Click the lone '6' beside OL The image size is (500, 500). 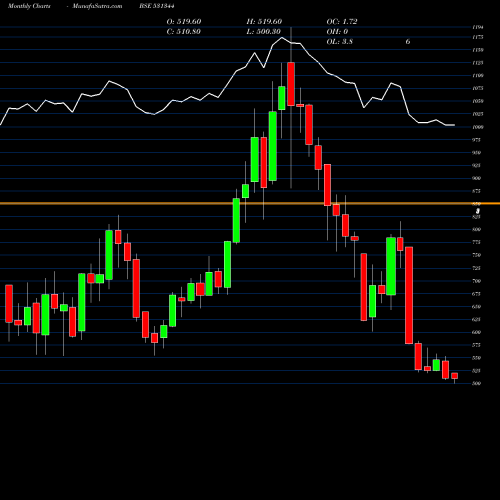tap(408, 42)
